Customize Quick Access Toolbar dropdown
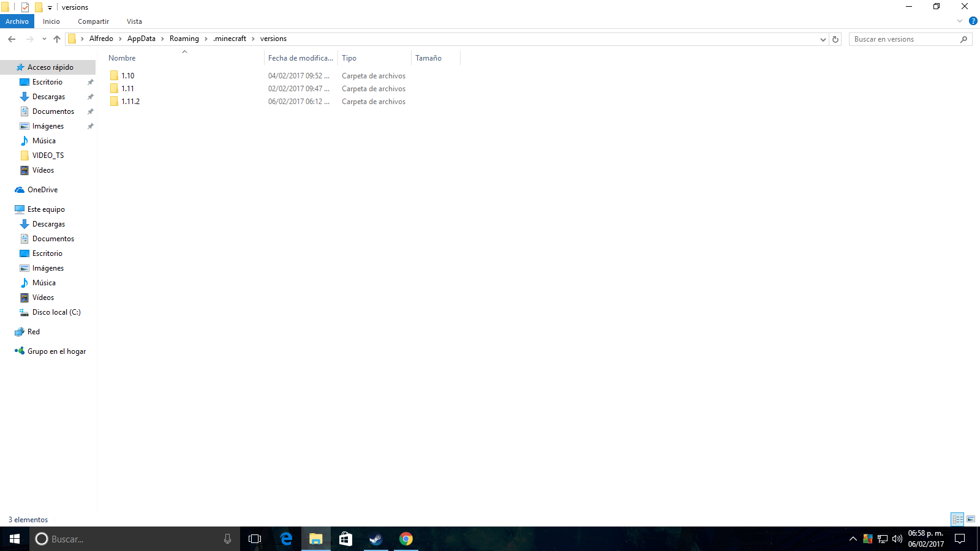Image resolution: width=980 pixels, height=551 pixels. [50, 8]
